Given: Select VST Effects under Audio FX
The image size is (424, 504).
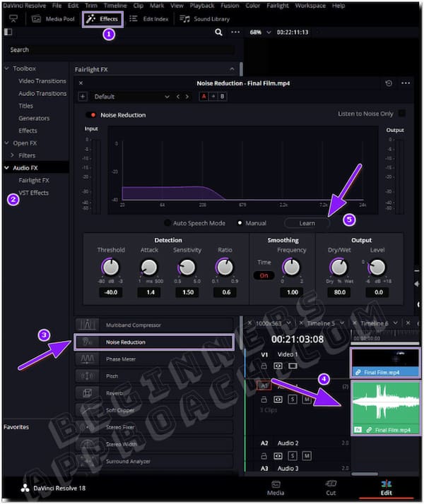Looking at the screenshot, I should [x=34, y=193].
